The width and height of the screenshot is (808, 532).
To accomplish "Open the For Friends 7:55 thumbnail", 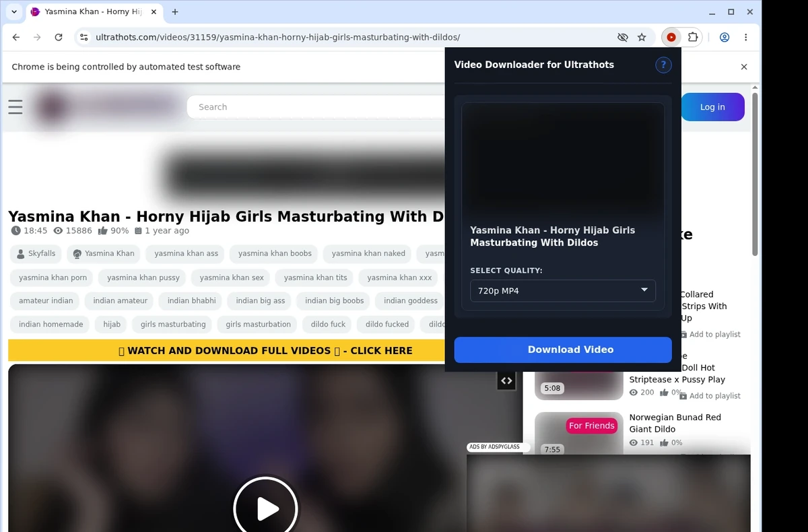I will (579, 434).
